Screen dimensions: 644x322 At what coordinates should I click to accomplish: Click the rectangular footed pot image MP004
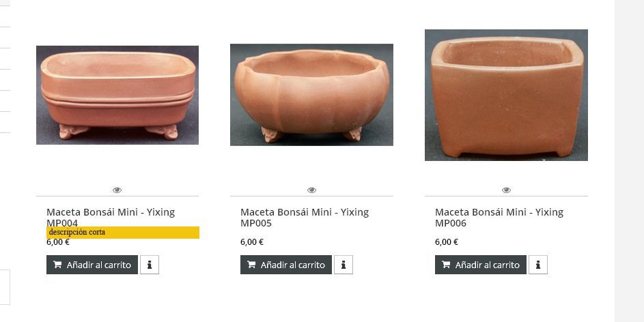[x=117, y=95]
